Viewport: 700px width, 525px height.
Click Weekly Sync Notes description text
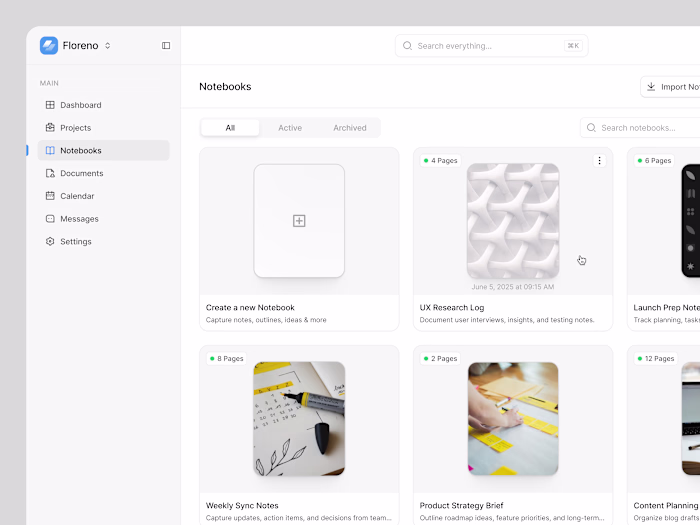(299, 518)
